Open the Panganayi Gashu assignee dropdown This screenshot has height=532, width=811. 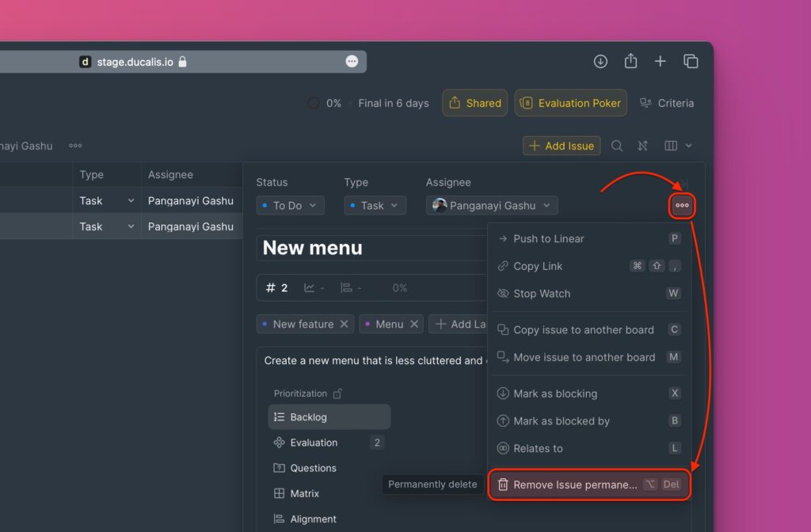pos(492,206)
